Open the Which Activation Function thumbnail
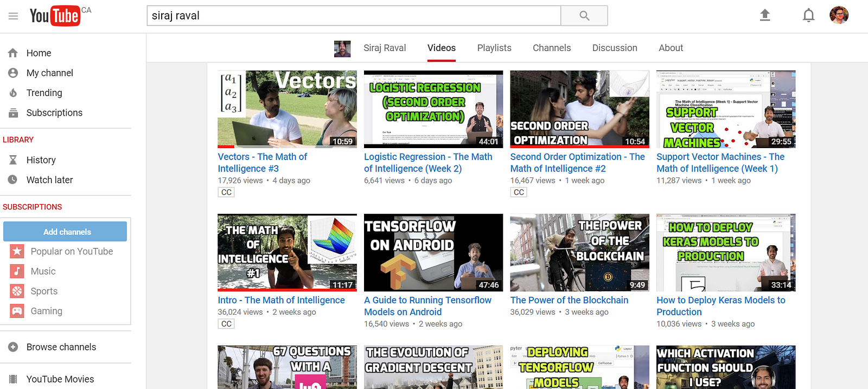Viewport: 868px width, 389px height. [726, 367]
